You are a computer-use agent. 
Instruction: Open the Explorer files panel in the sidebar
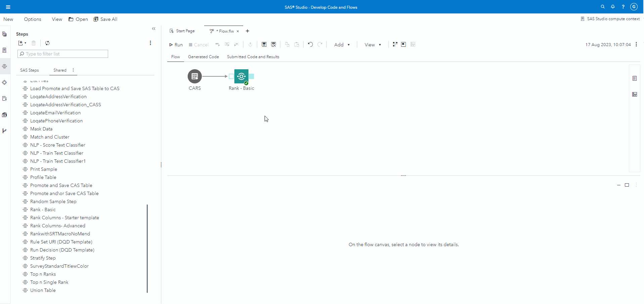(4, 34)
